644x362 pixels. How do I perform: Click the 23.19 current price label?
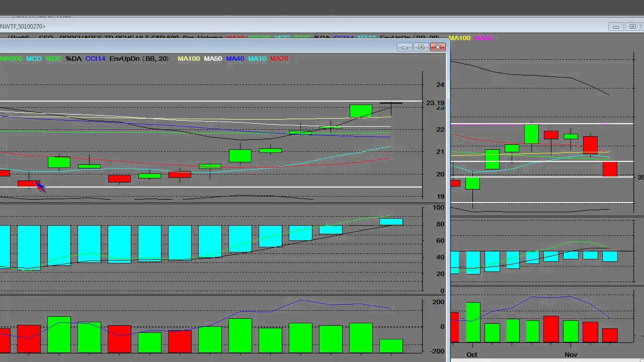point(435,103)
